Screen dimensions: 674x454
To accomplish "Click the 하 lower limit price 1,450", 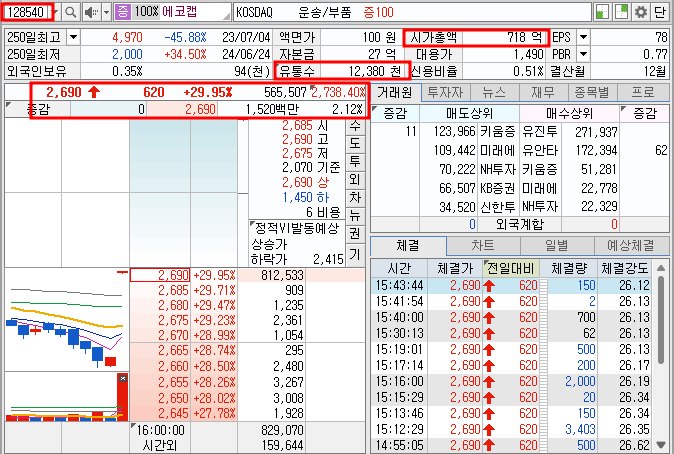I will coord(297,198).
